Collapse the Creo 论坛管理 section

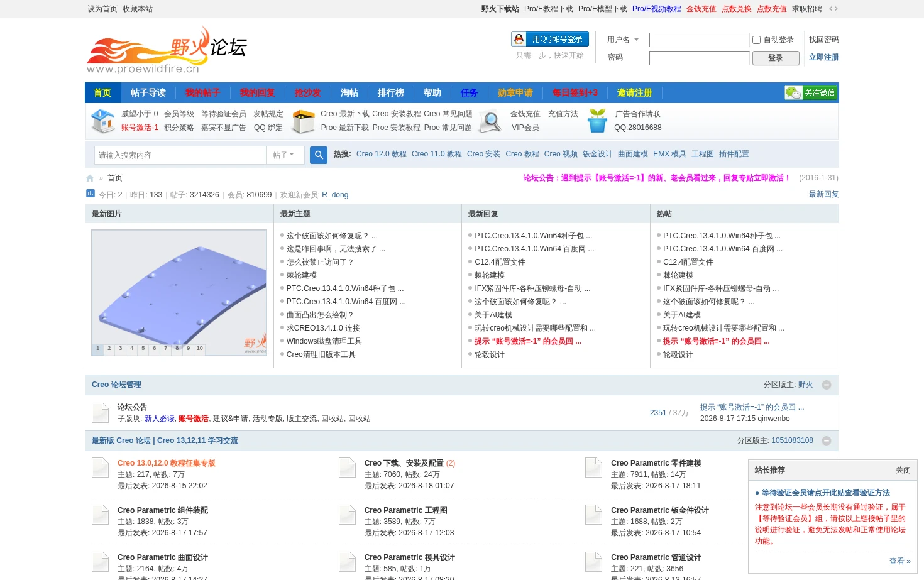click(827, 385)
